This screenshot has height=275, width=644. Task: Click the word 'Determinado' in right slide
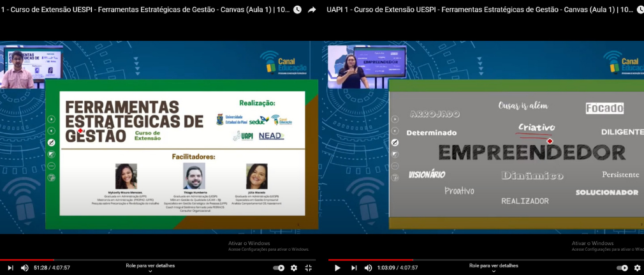coord(431,133)
